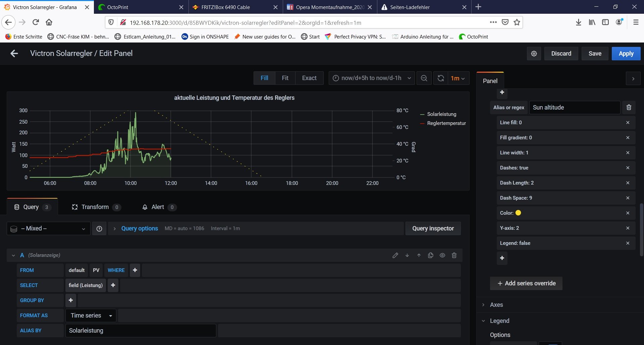
Task: Click the yellow Color swatch override
Action: pyautogui.click(x=518, y=213)
